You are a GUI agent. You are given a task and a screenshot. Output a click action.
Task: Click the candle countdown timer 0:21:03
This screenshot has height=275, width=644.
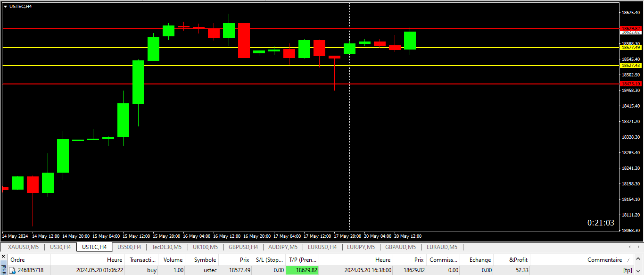point(601,223)
